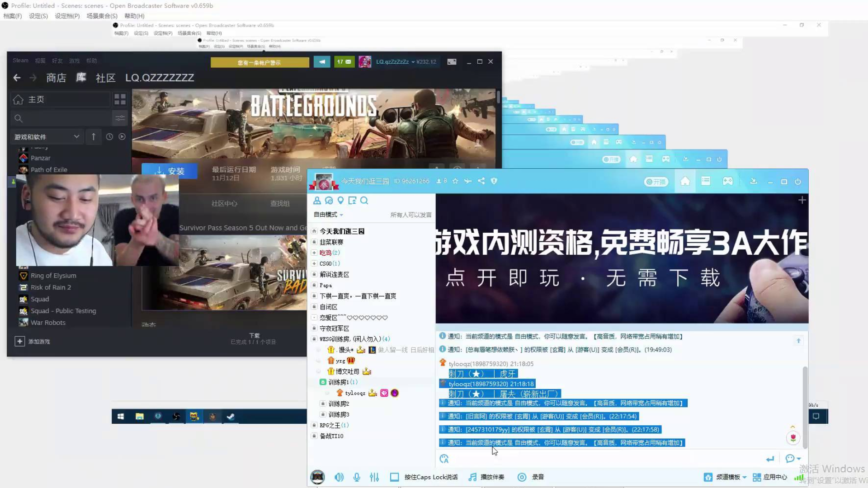The width and height of the screenshot is (868, 488).
Task: Click the plus icon on the YY banner
Action: (x=802, y=200)
